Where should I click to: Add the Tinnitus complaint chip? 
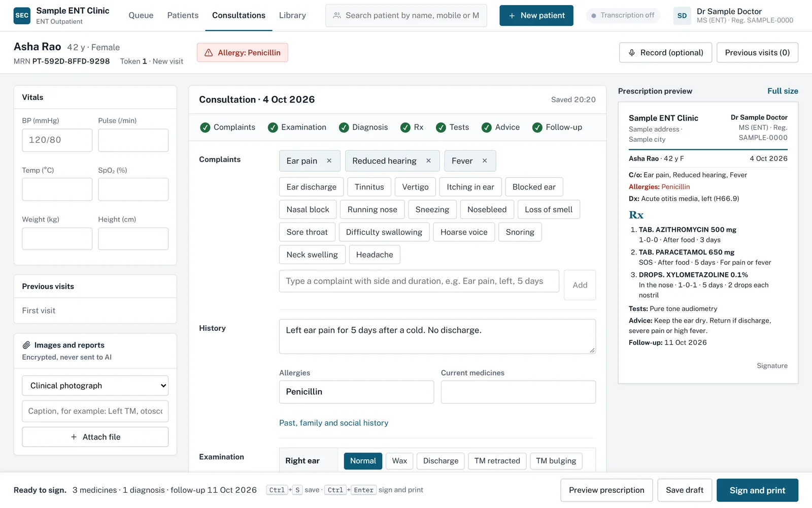pos(369,187)
